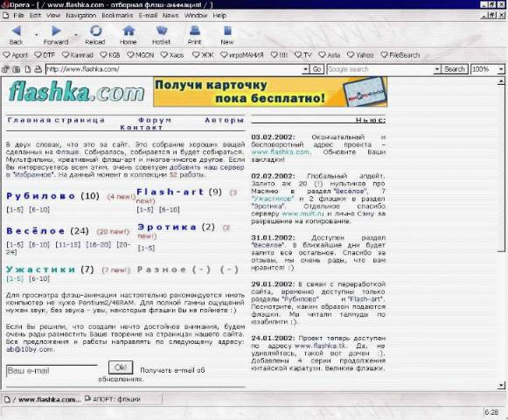Open the KGB bookmark
508x420 pixels.
tap(110, 55)
